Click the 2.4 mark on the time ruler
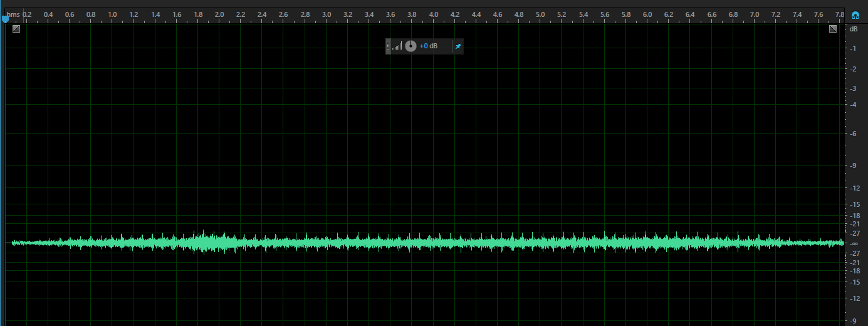 click(262, 14)
